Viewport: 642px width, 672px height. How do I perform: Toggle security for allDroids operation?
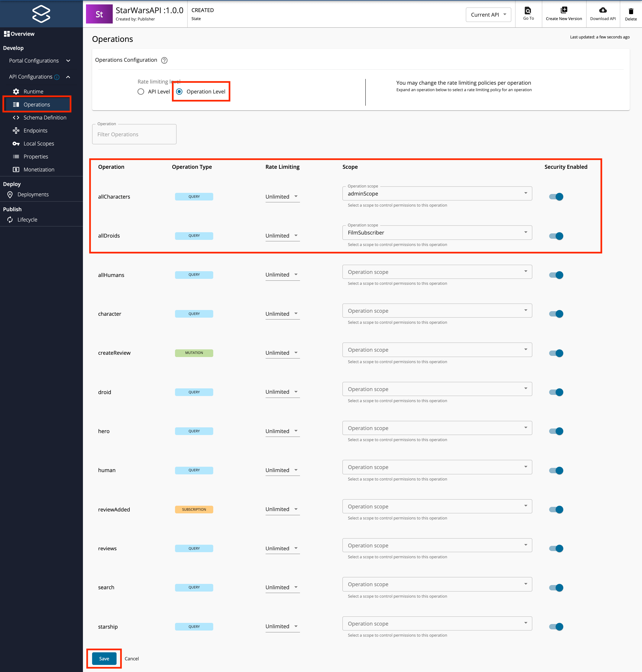[556, 236]
